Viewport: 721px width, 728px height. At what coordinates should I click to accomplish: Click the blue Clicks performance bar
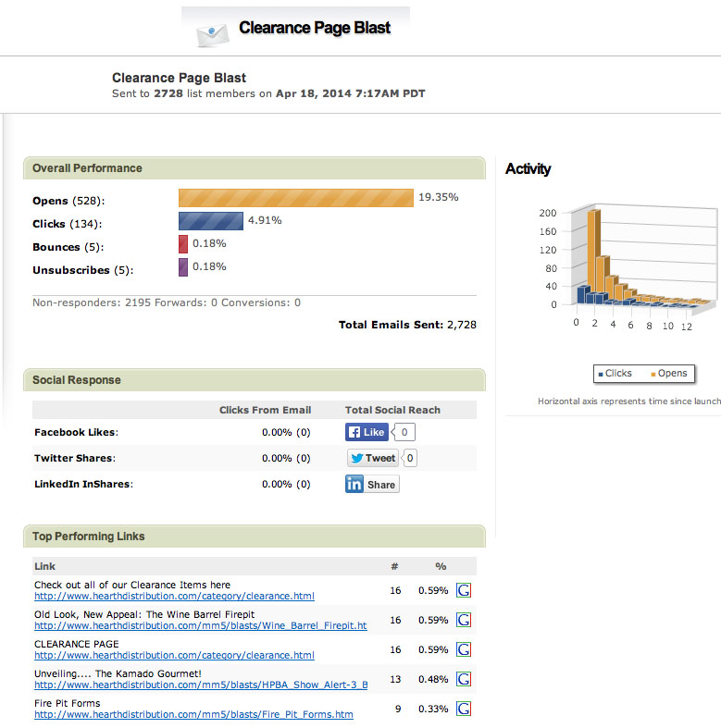point(210,221)
